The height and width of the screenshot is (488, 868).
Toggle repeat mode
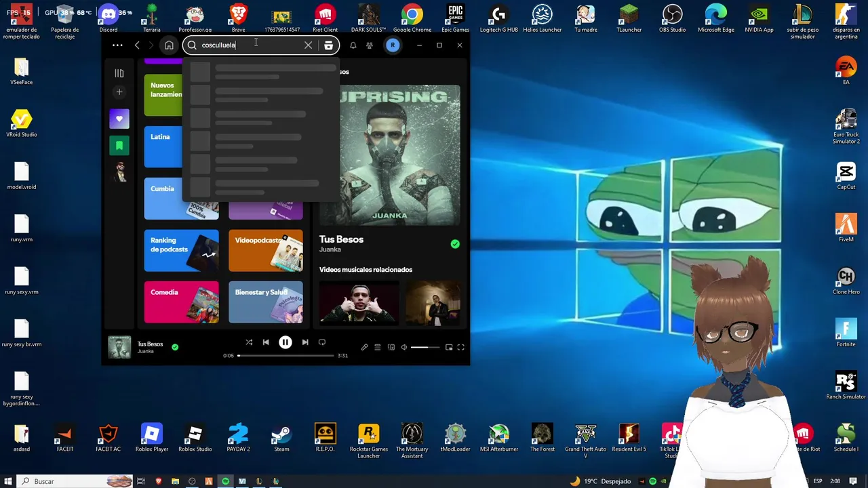pyautogui.click(x=322, y=343)
